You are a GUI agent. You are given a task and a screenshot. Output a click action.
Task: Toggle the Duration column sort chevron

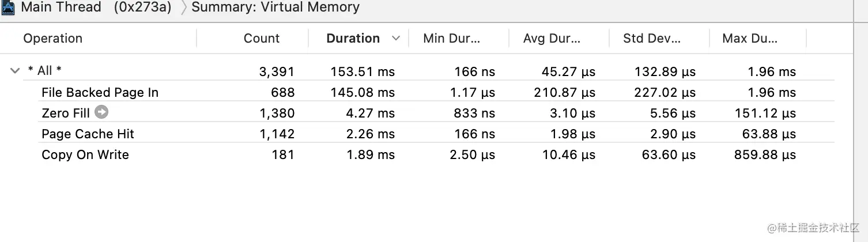pyautogui.click(x=396, y=39)
